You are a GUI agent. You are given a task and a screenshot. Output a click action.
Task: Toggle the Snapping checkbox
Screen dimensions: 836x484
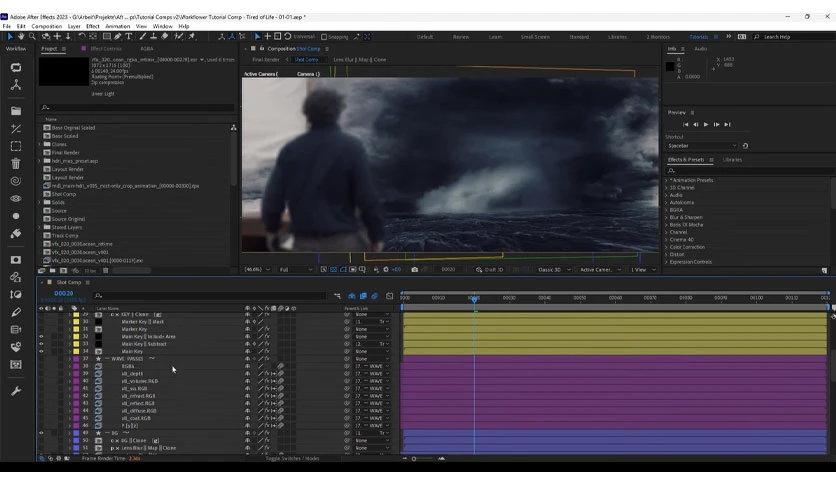point(324,37)
